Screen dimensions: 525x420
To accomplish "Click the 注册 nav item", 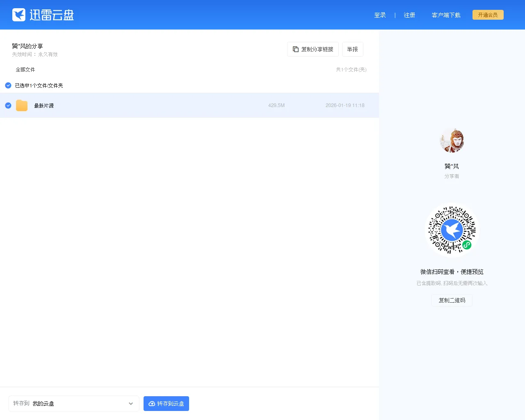I will (409, 15).
